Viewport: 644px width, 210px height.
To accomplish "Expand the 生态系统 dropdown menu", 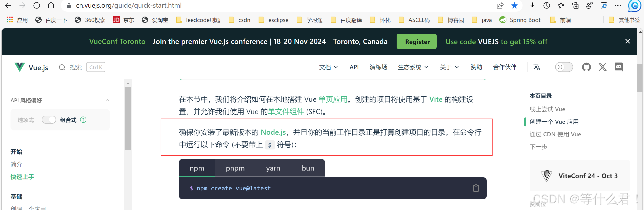I will click(x=413, y=67).
